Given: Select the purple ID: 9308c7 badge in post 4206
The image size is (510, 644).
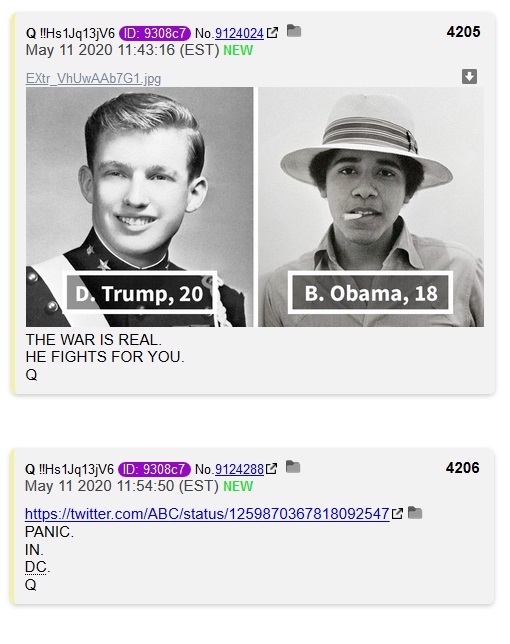Looking at the screenshot, I should click(x=154, y=469).
